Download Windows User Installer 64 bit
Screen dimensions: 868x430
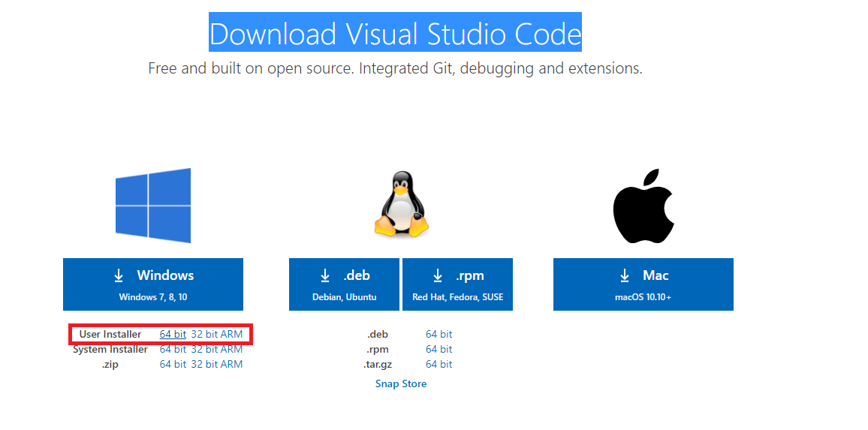tap(173, 334)
